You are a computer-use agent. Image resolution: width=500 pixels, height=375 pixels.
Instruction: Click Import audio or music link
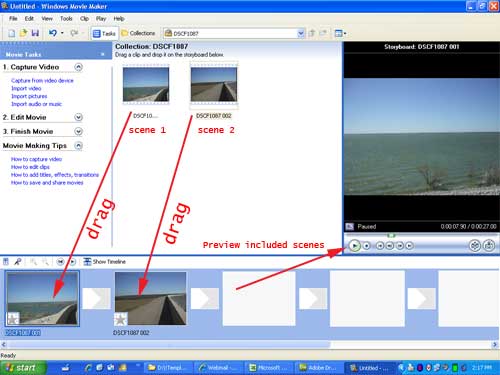36,104
